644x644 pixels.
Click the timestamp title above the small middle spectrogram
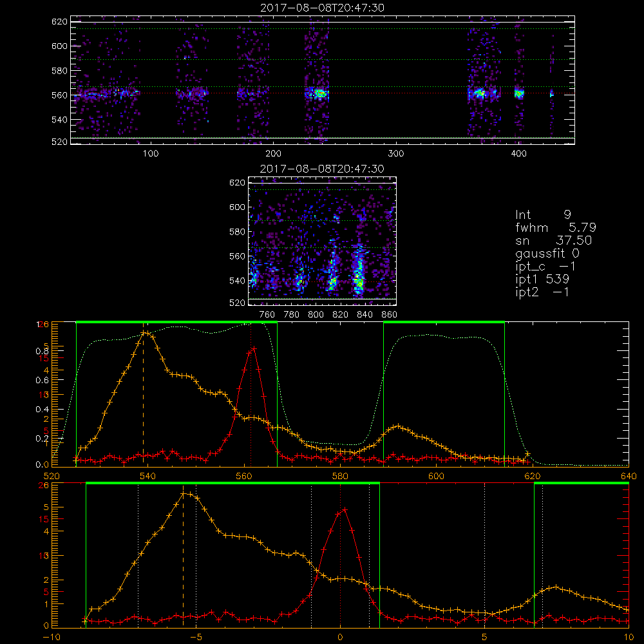(x=322, y=169)
